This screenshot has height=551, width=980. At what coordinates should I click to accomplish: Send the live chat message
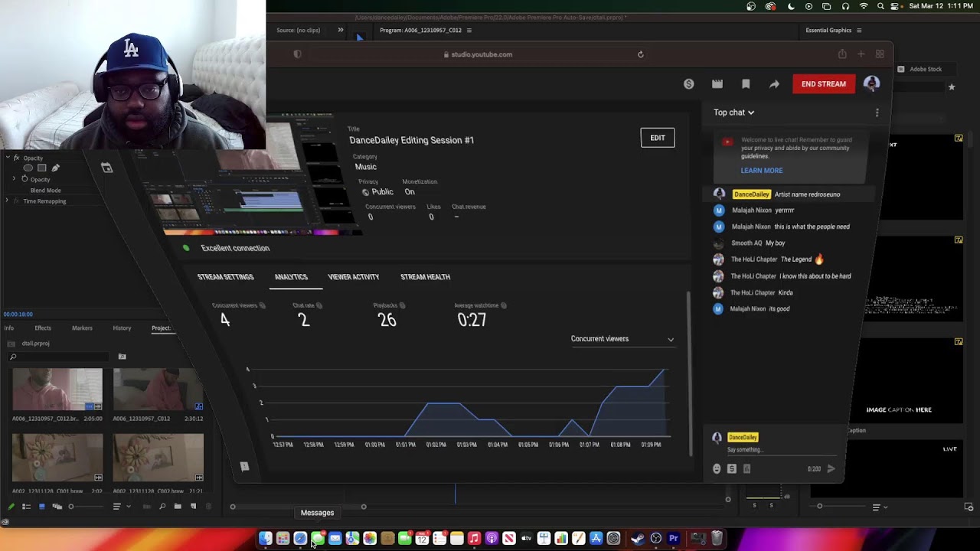(831, 468)
